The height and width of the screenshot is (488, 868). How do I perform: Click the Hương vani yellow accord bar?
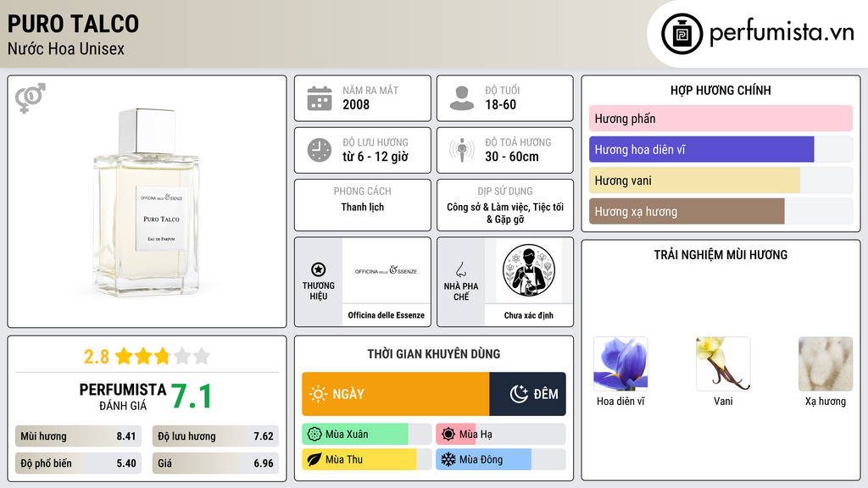(x=694, y=180)
